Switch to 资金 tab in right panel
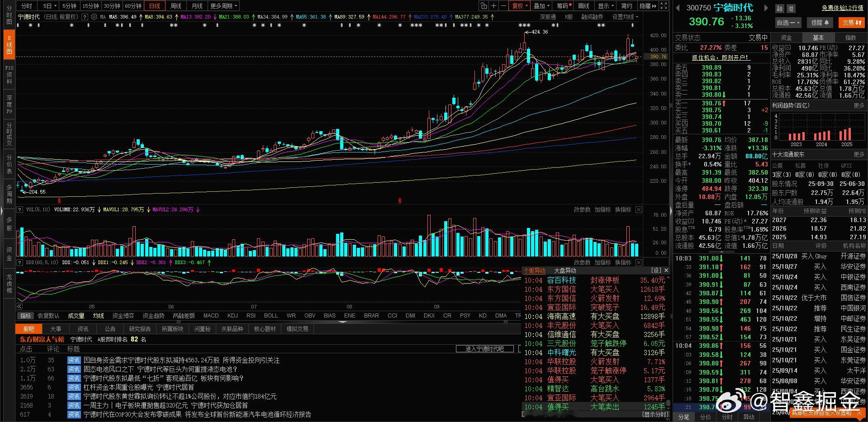This screenshot has width=868, height=422. 787,38
